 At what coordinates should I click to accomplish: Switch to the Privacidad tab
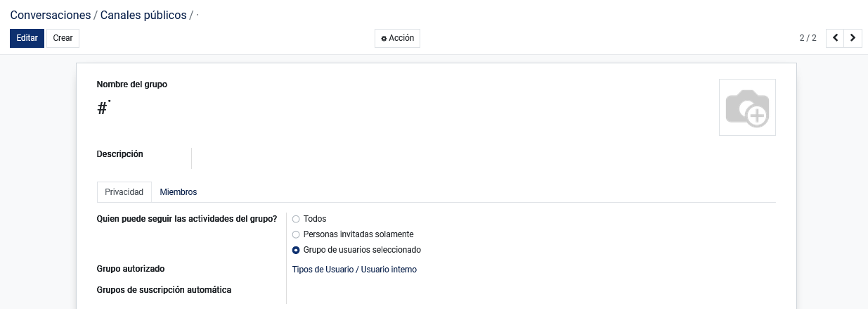click(x=124, y=192)
